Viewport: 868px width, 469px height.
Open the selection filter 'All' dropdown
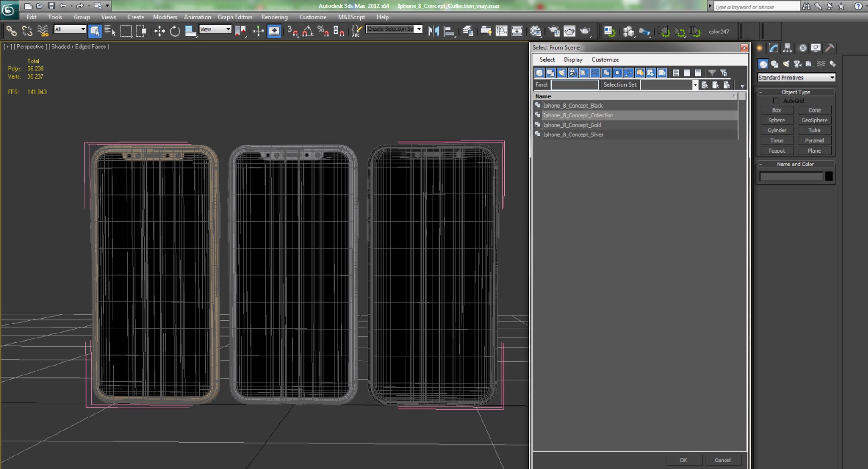pos(70,29)
